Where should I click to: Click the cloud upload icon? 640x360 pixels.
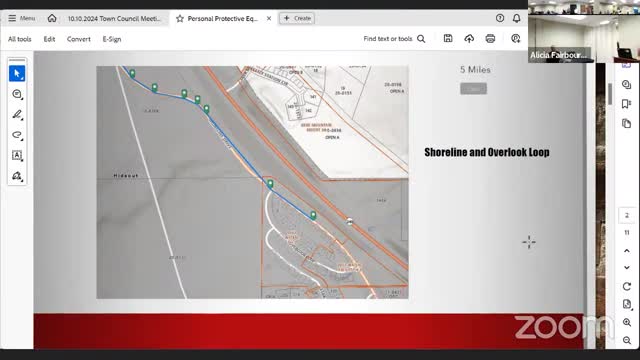coord(469,38)
